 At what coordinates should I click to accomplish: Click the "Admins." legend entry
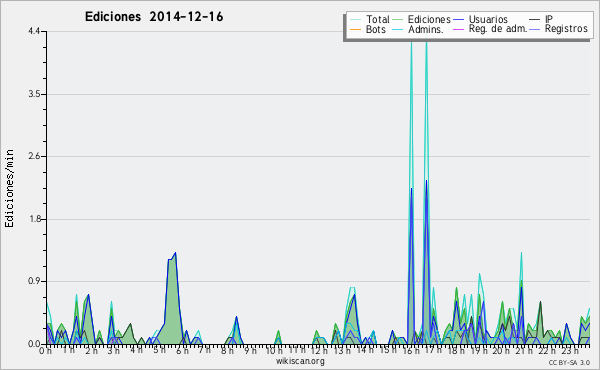tap(426, 29)
